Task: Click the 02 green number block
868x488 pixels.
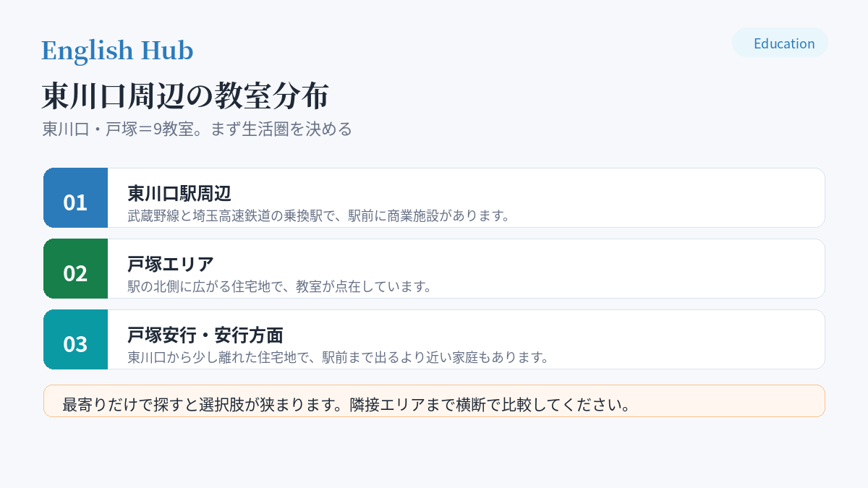Action: point(75,269)
